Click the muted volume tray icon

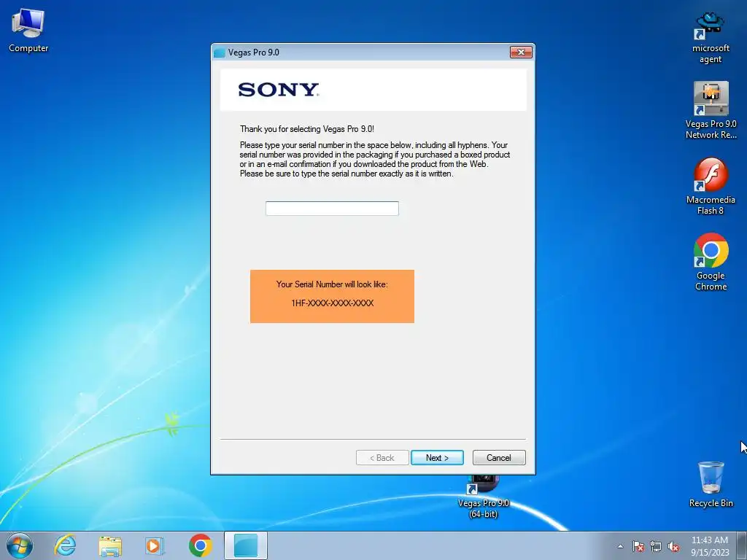(x=673, y=546)
